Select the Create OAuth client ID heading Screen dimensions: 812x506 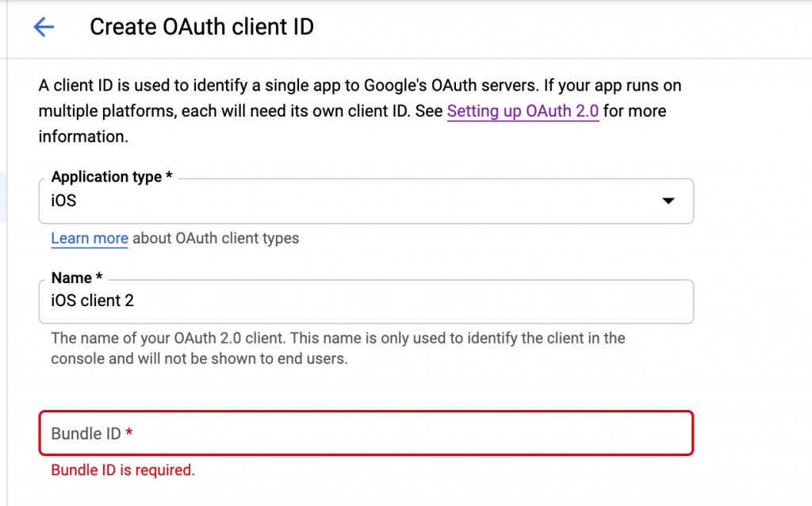pyautogui.click(x=202, y=27)
